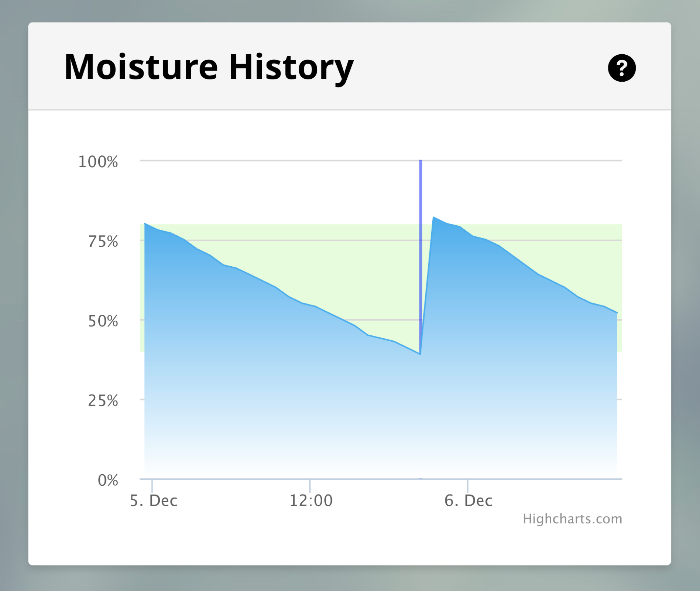
Task: Click the 6. Dec x-axis label
Action: coord(468,501)
